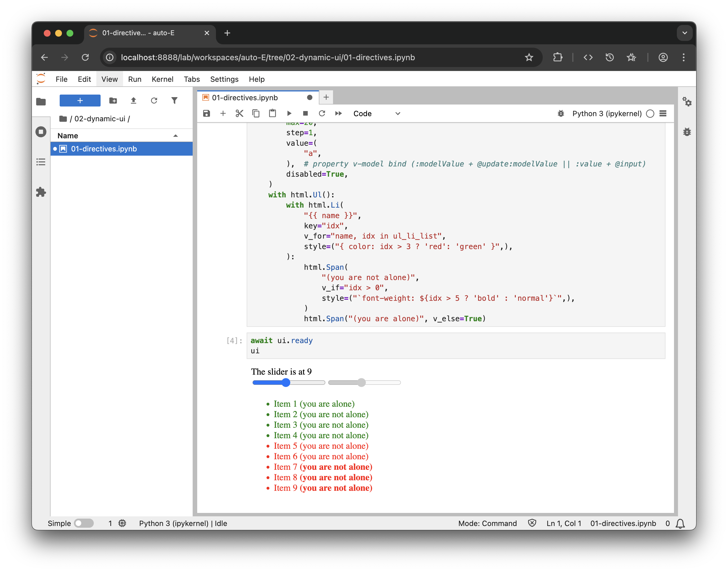Open the View menu
This screenshot has height=572, width=728.
110,79
